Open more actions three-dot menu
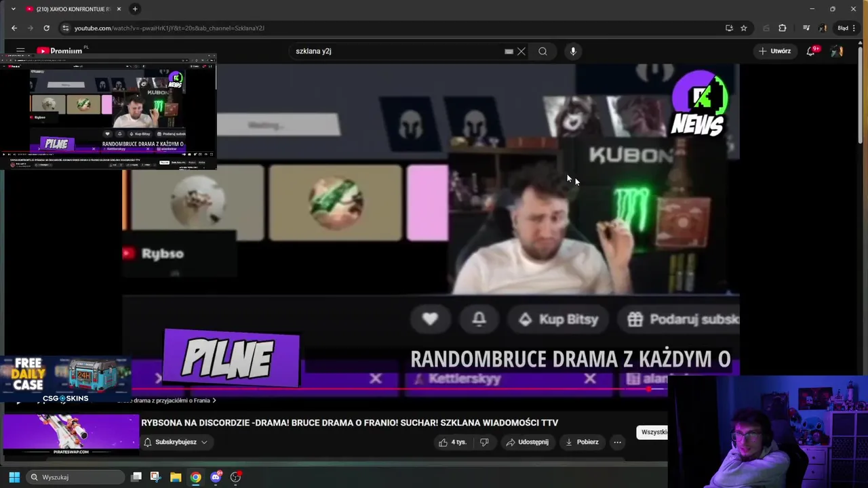Image resolution: width=868 pixels, height=488 pixels. pos(617,442)
